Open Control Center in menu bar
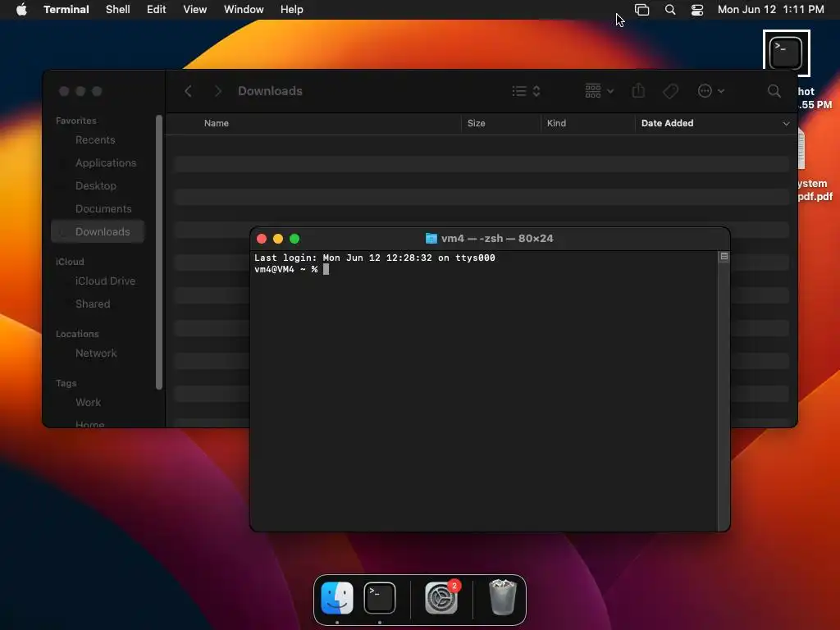The width and height of the screenshot is (840, 630). point(697,10)
